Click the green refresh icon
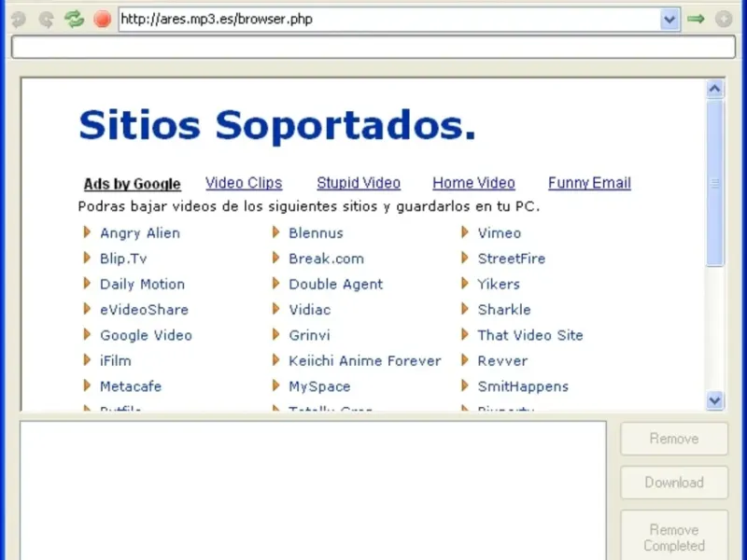The image size is (747, 560). click(75, 19)
